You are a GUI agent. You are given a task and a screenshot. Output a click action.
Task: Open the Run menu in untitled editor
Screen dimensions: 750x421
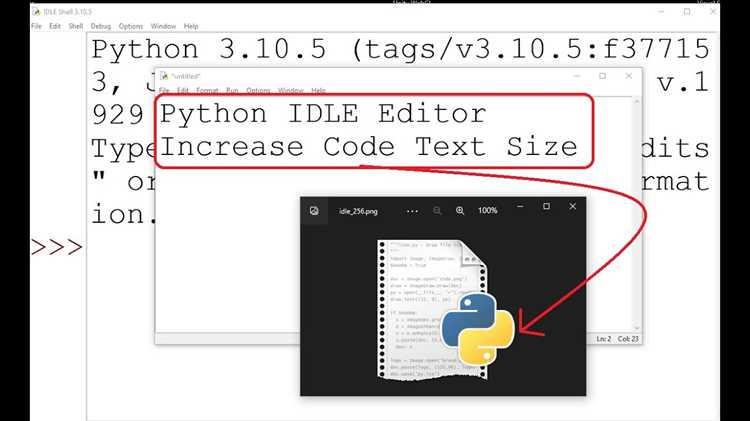click(232, 90)
